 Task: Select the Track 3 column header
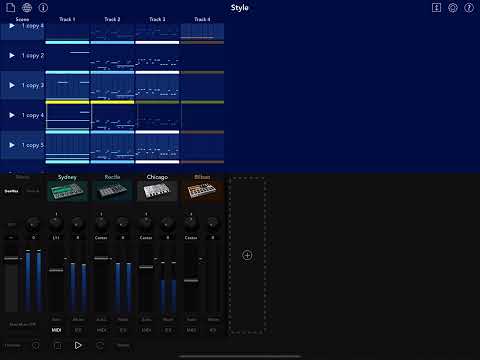pos(157,19)
